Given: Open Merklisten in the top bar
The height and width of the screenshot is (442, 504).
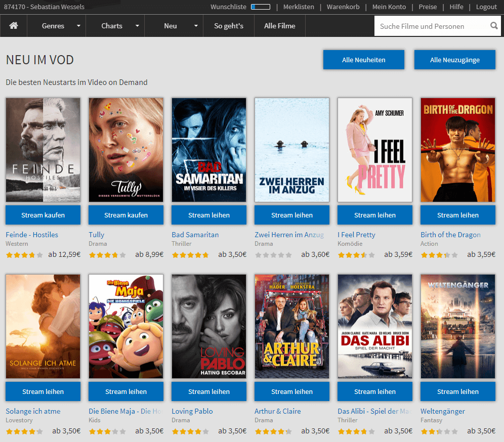Looking at the screenshot, I should [x=299, y=7].
